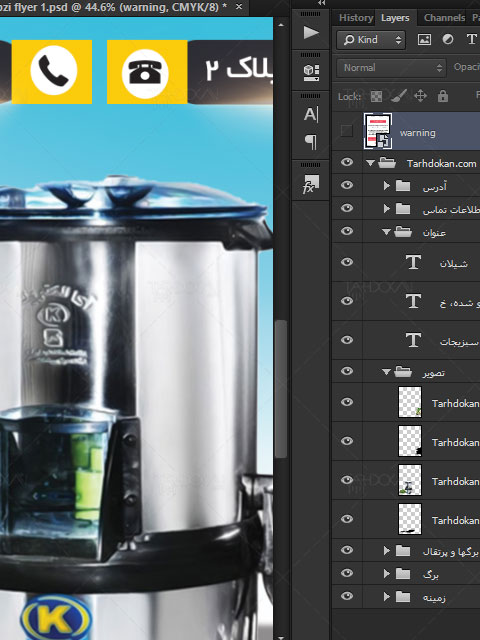Hide the عنوان group
The height and width of the screenshot is (640, 480).
pyautogui.click(x=347, y=231)
